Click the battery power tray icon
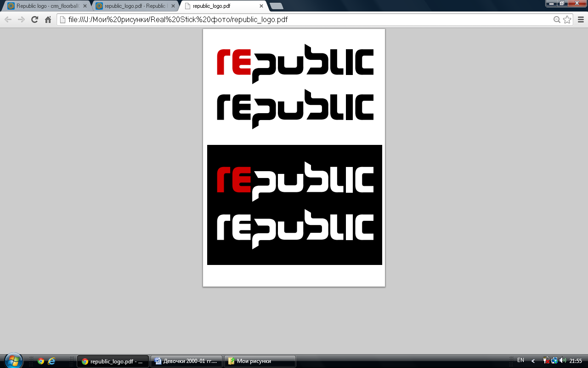588x368 pixels. coord(547,361)
